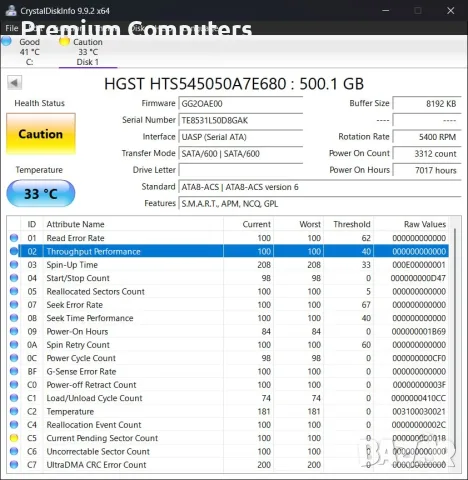
Task: Click blue status dot of UltraDMA CRC Error Count
Action: click(14, 464)
